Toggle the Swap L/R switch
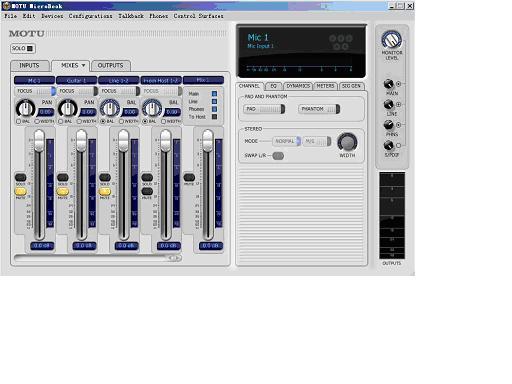 coord(278,156)
